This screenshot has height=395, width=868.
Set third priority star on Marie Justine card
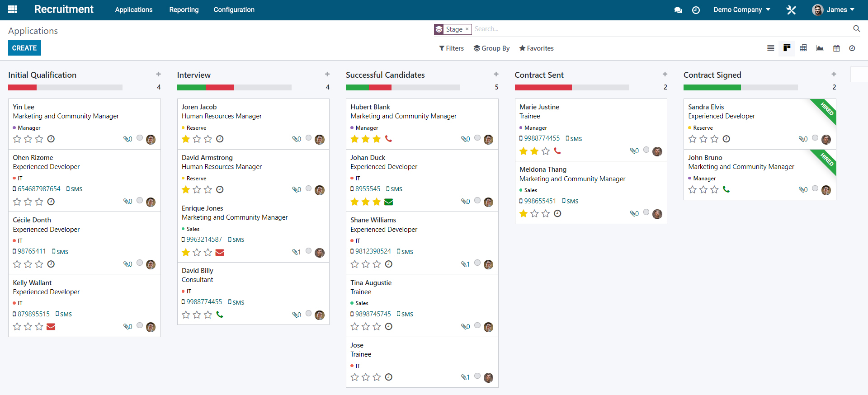click(x=546, y=151)
